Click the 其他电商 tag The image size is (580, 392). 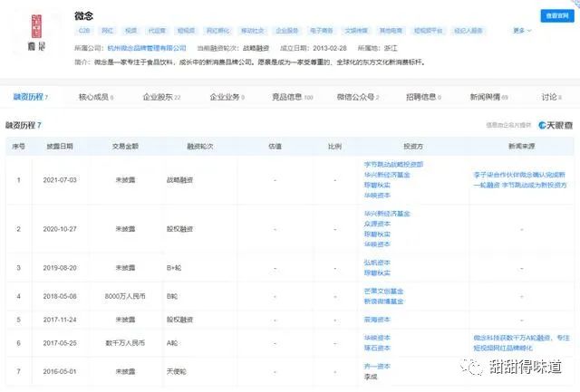click(391, 31)
